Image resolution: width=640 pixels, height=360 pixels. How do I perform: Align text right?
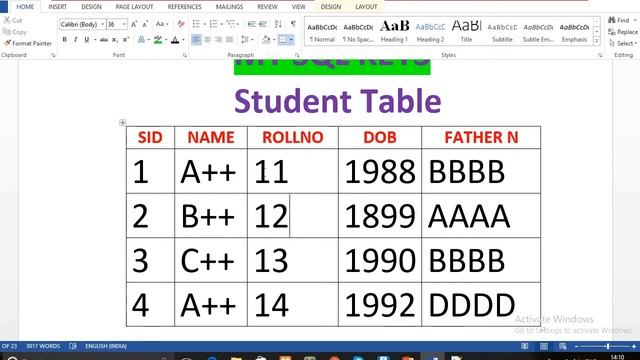pyautogui.click(x=218, y=40)
